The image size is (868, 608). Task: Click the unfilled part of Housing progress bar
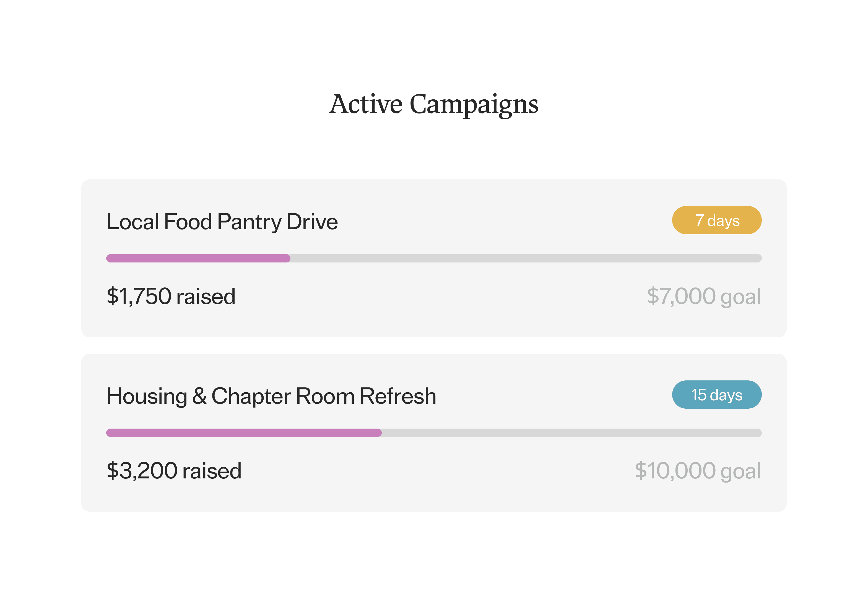[571, 433]
